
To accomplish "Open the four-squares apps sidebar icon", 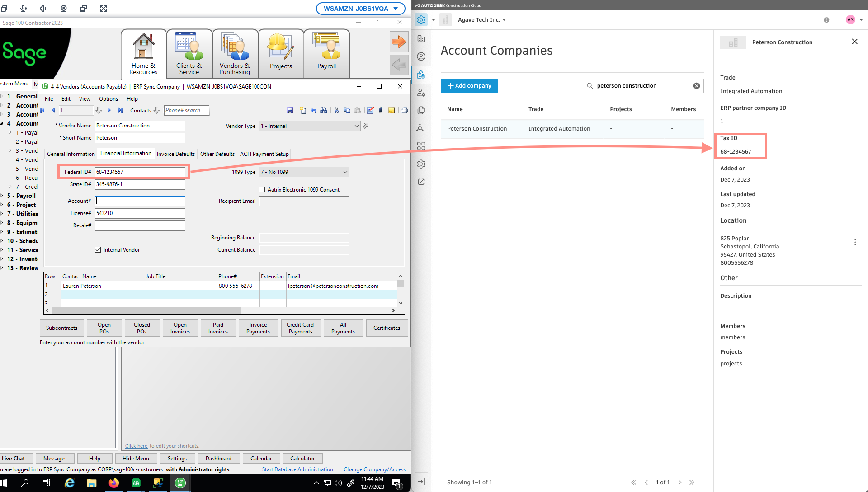I will pos(421,146).
